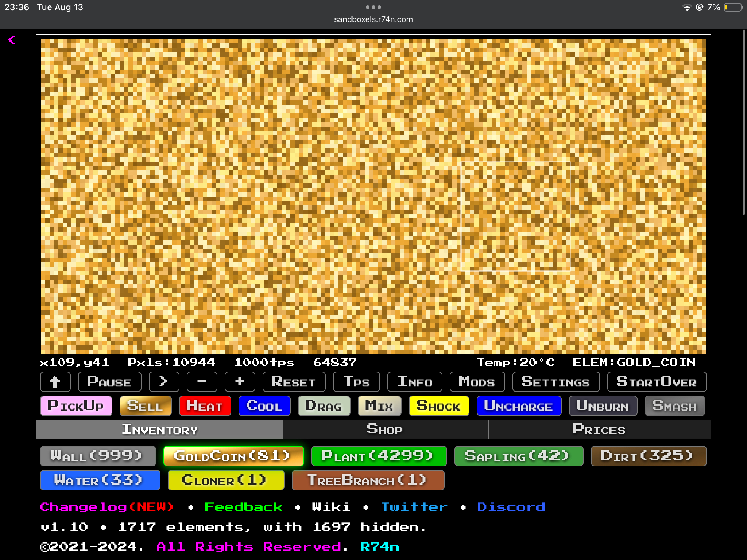Click the up arrow toolbar button
Image resolution: width=747 pixels, height=560 pixels.
pos(55,382)
